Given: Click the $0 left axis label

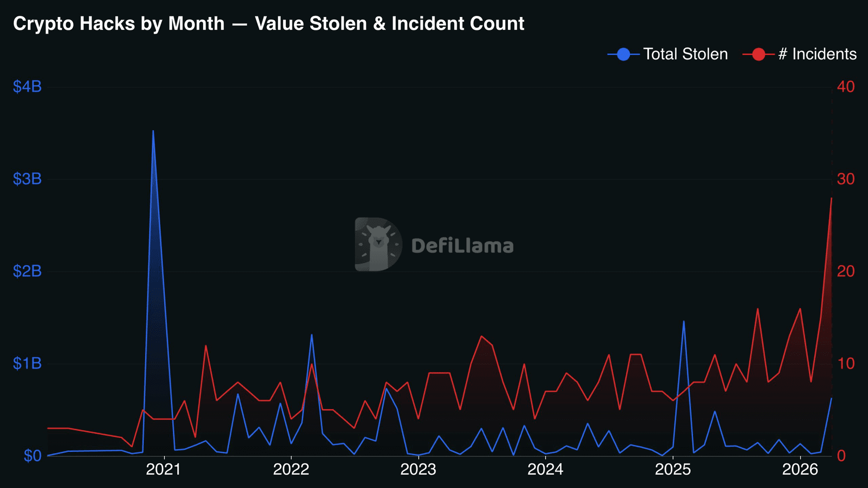Looking at the screenshot, I should (32, 455).
